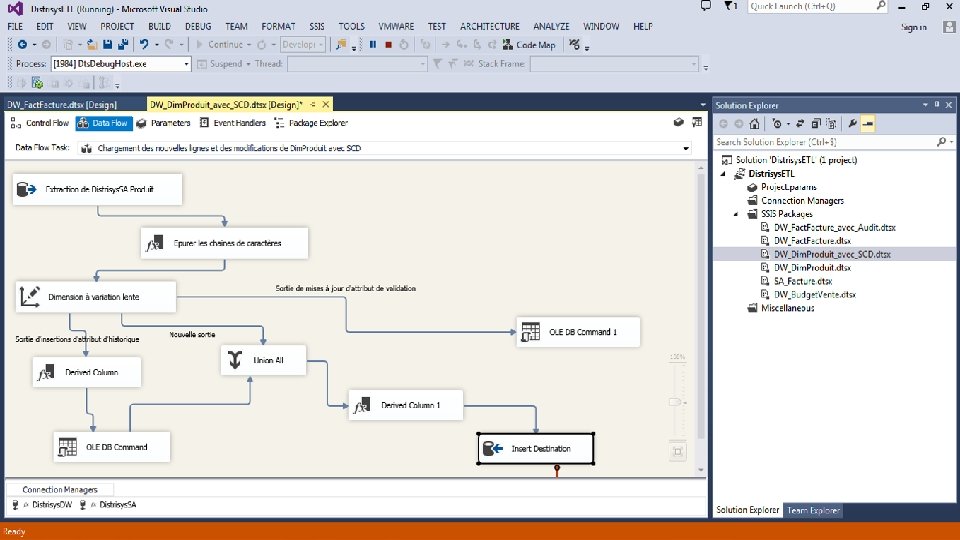Open Solution Explorer window options dropdown
This screenshot has height=540, width=960.
[925, 105]
